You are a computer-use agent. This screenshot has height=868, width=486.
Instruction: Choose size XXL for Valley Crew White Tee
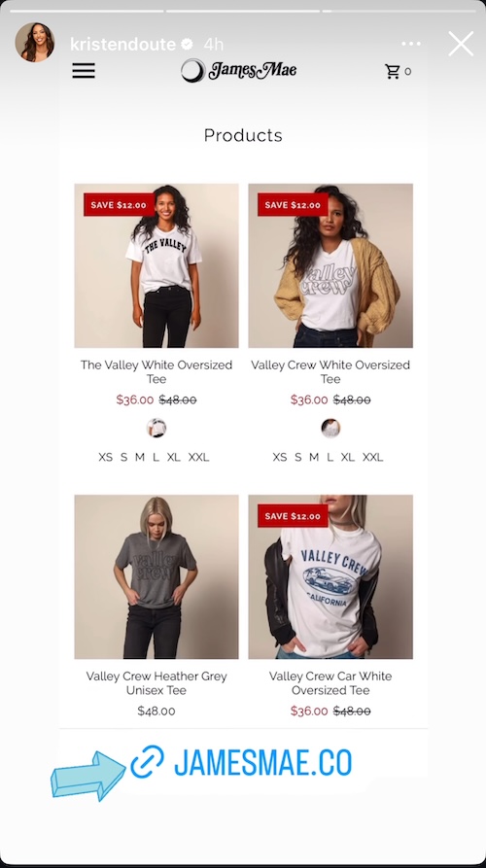point(372,457)
